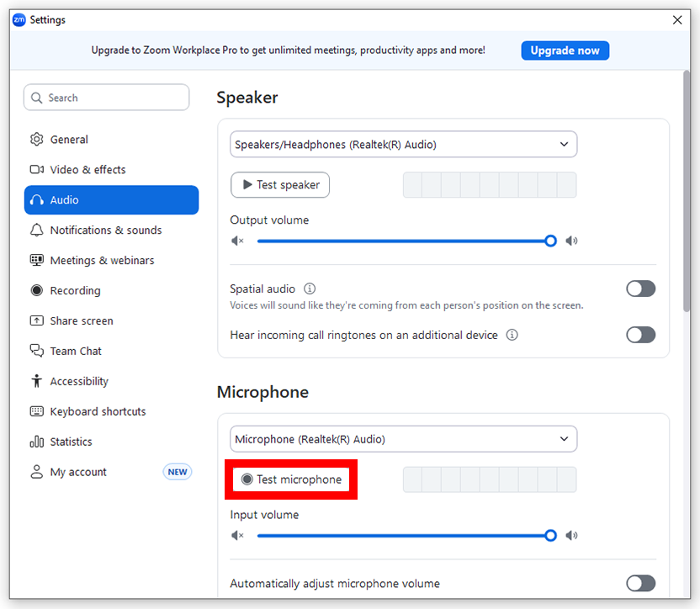Switch to the Recording settings section
Image resolution: width=700 pixels, height=609 pixels.
[x=36, y=290]
